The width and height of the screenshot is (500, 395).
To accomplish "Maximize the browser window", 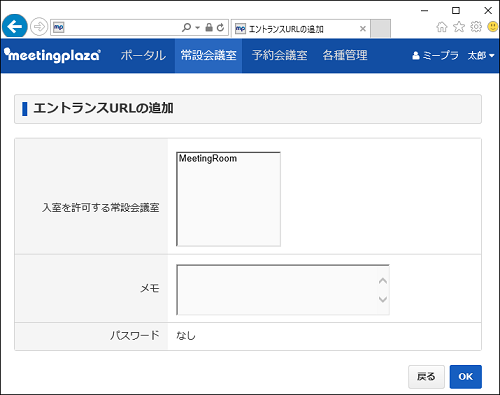I will [x=456, y=11].
